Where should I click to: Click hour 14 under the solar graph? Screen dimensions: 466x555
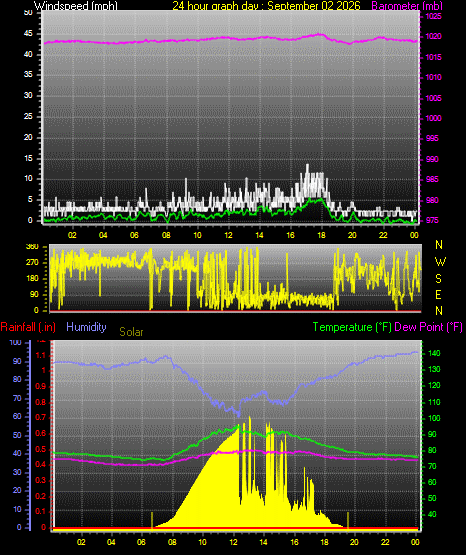(x=263, y=542)
